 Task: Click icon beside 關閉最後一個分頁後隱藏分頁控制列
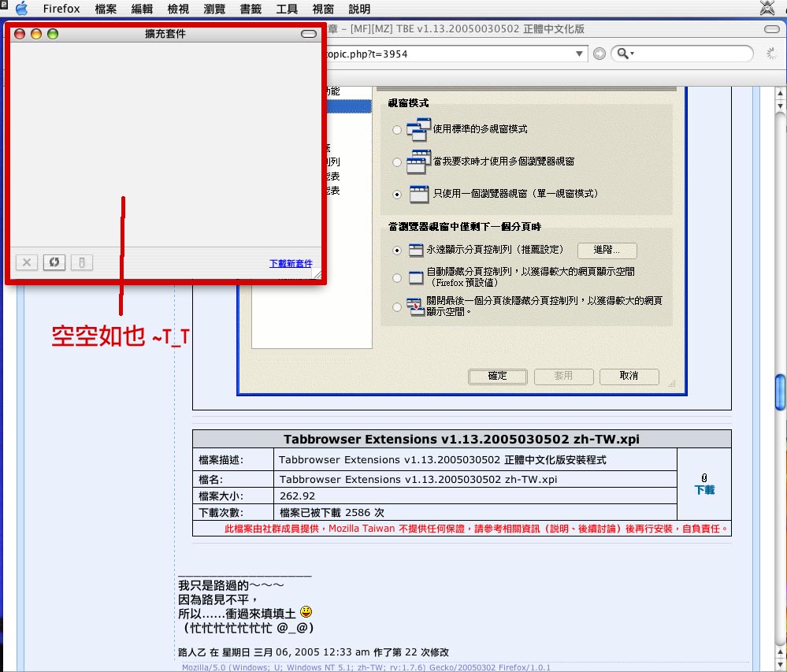[415, 306]
